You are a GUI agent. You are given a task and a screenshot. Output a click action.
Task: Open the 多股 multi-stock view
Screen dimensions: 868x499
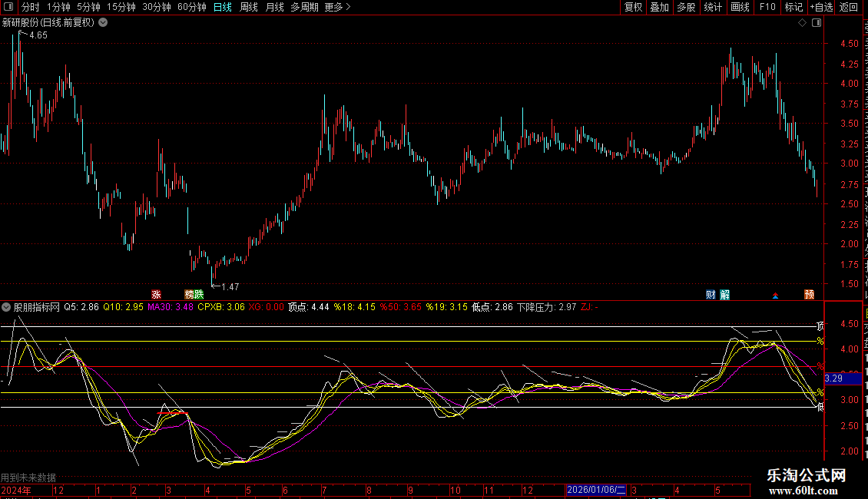686,7
